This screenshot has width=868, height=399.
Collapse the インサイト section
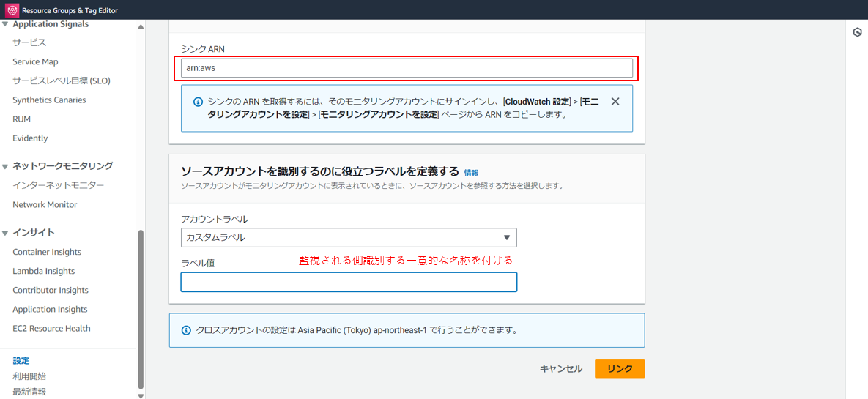point(6,233)
